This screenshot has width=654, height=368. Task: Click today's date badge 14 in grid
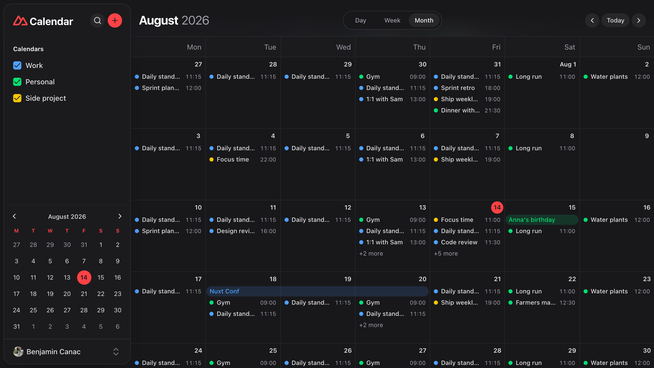(497, 207)
